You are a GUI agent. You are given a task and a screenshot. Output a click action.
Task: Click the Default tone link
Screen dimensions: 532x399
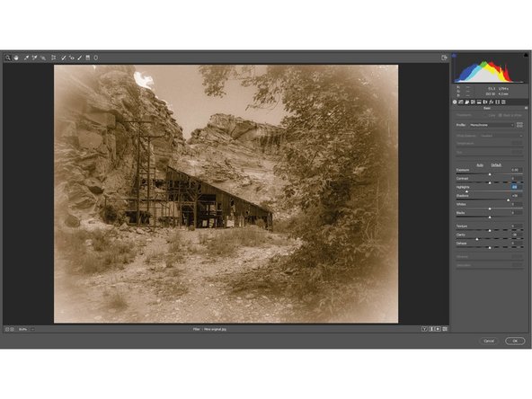(496, 164)
